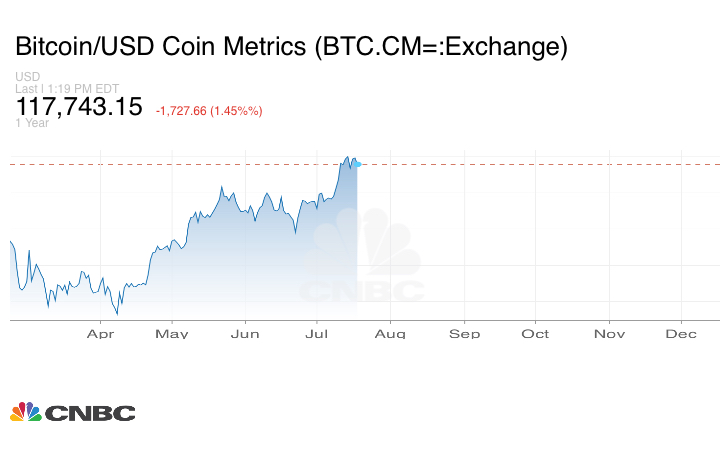Click the Oct label on the time axis
Image resolution: width=720 pixels, height=450 pixels.
coord(535,333)
